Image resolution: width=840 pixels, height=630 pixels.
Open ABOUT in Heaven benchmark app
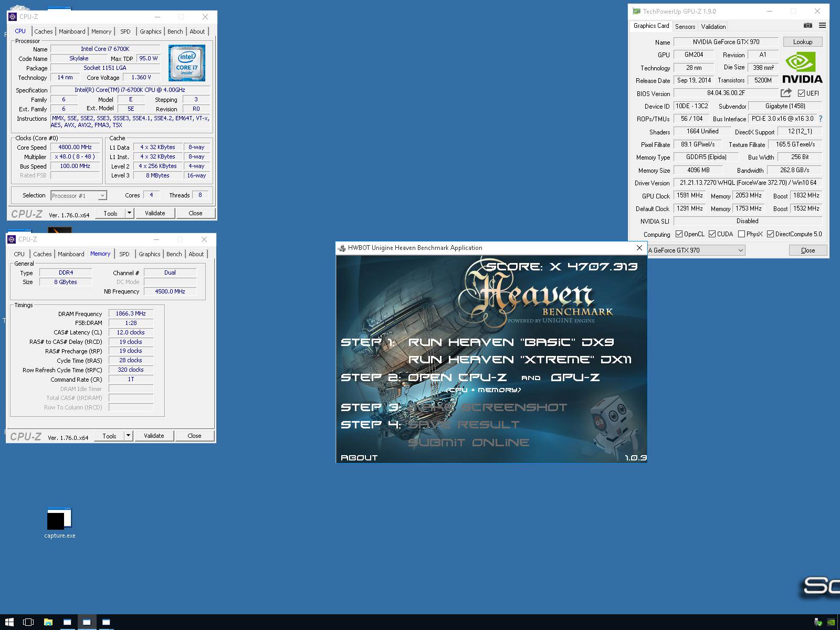tap(359, 458)
